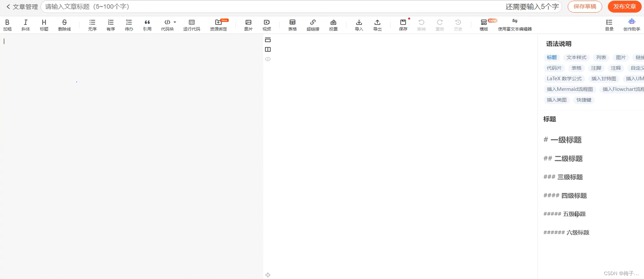This screenshot has height=279, width=644.
Task: Apply strikethrough (删除线)
Action: 65,25
